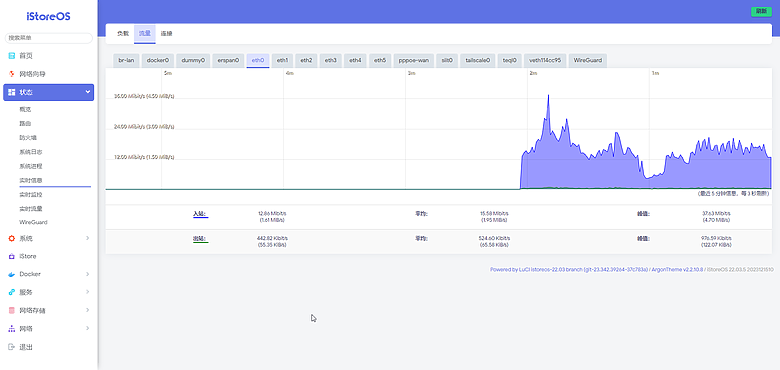This screenshot has height=370, width=780.
Task: Open the ArgonTheme v2.2.10.8 link
Action: [677, 270]
